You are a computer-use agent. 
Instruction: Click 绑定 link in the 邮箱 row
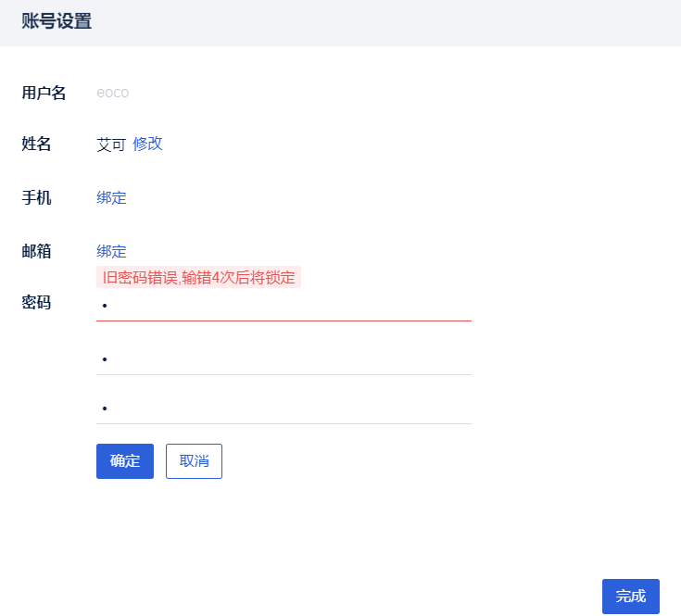(x=111, y=251)
